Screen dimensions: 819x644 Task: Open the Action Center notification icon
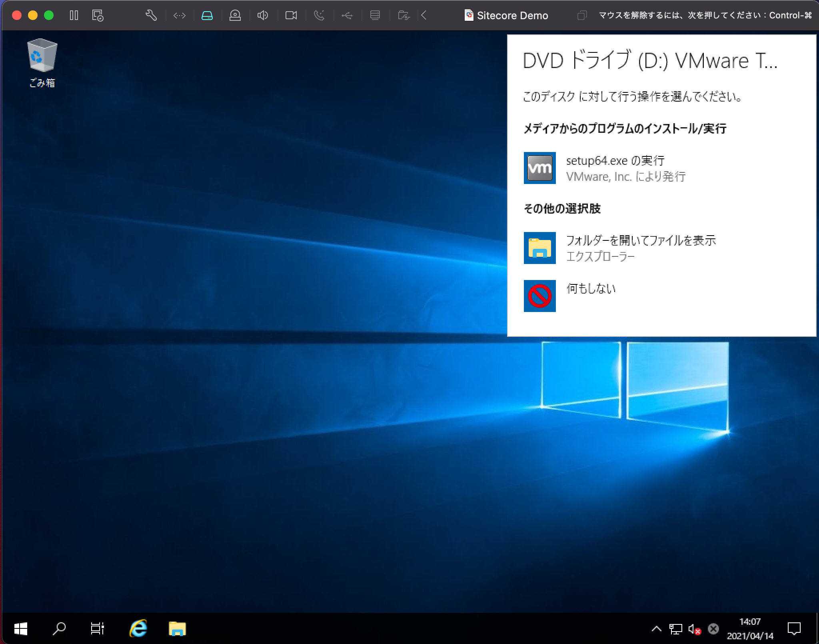(x=794, y=629)
